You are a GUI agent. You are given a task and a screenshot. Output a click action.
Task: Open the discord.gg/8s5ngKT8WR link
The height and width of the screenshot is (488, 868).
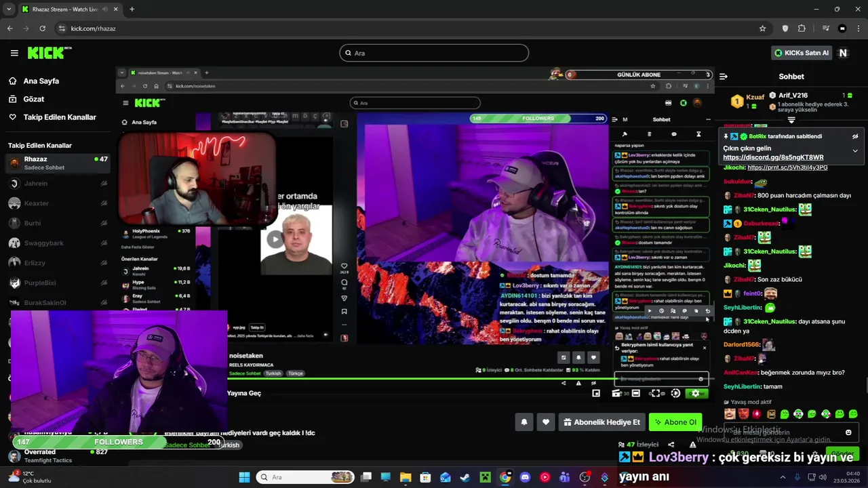pos(773,157)
